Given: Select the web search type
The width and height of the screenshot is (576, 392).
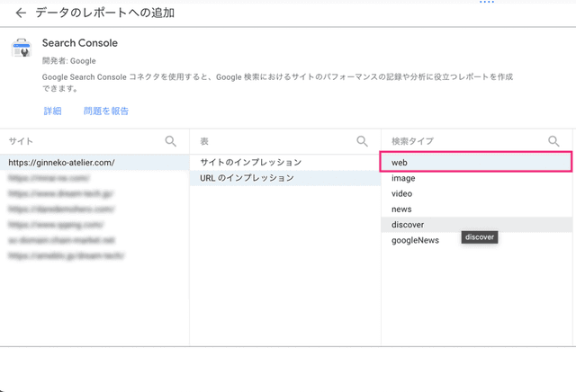Looking at the screenshot, I should point(476,162).
